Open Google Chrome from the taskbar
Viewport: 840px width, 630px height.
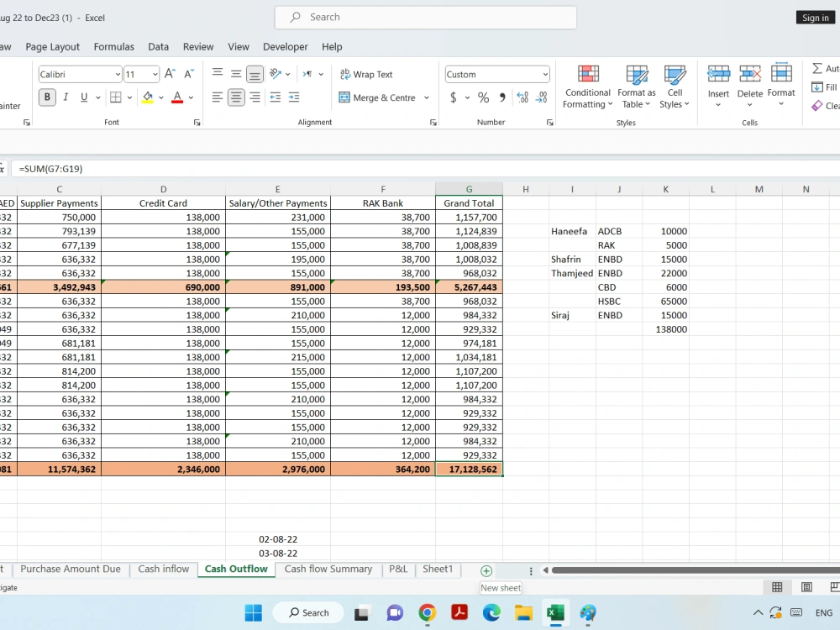[427, 612]
